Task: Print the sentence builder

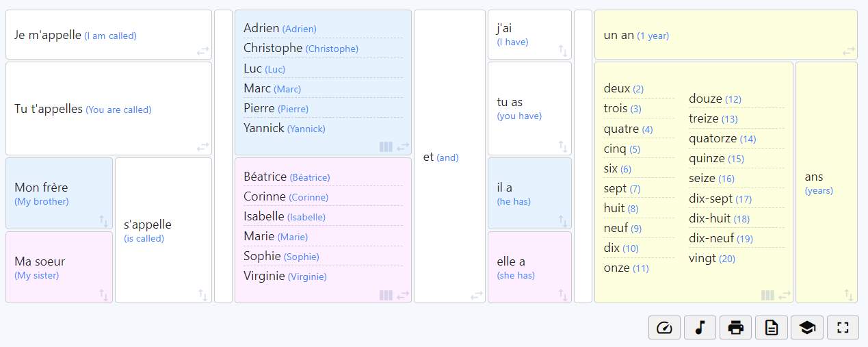Action: [735, 328]
